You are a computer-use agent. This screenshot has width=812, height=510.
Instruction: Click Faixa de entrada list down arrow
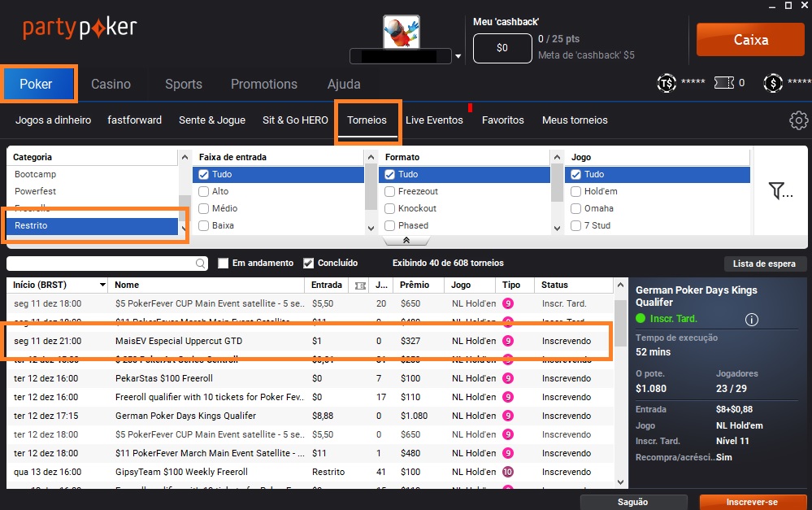tap(371, 228)
